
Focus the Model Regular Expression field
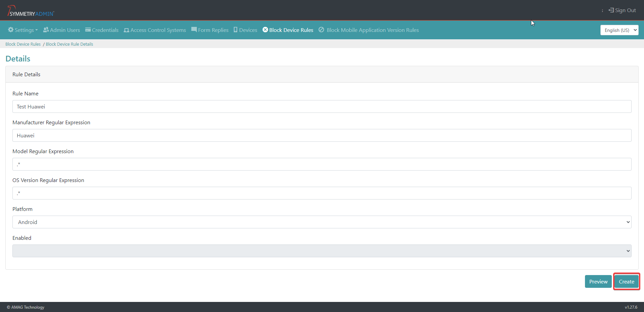tap(322, 164)
